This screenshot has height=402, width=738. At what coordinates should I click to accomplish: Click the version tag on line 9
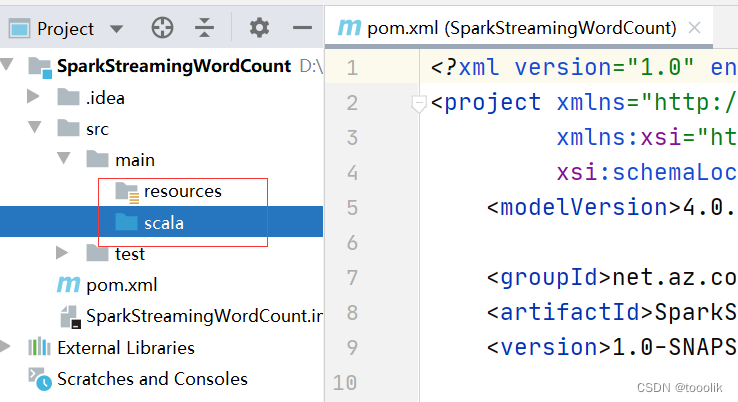(549, 347)
